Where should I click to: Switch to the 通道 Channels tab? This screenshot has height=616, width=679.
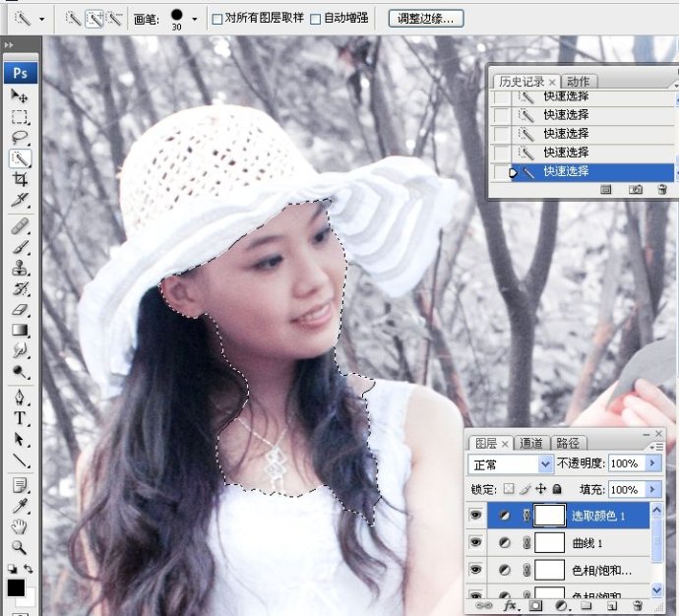[x=531, y=443]
